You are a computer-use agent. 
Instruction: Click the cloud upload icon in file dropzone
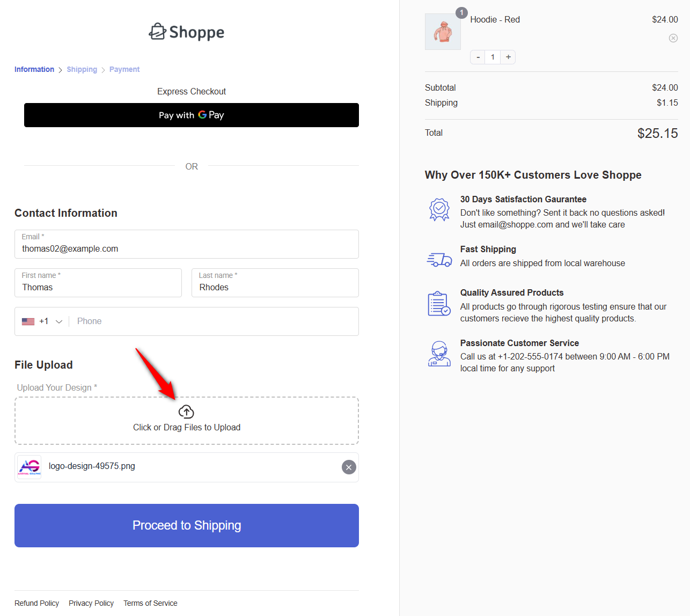tap(186, 411)
